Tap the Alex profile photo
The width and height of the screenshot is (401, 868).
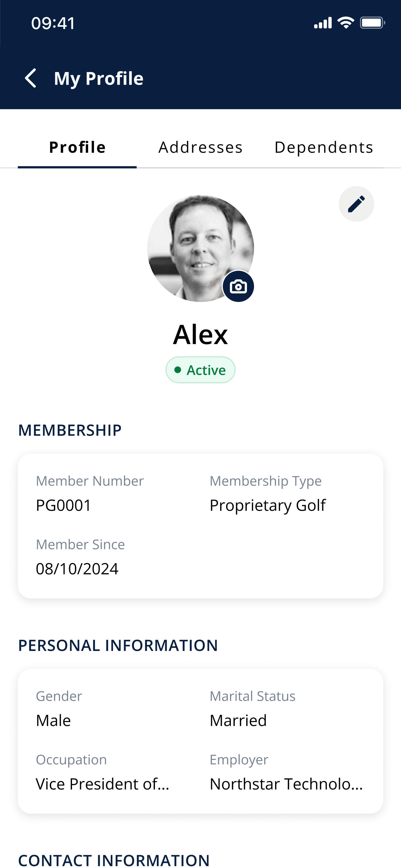click(200, 248)
